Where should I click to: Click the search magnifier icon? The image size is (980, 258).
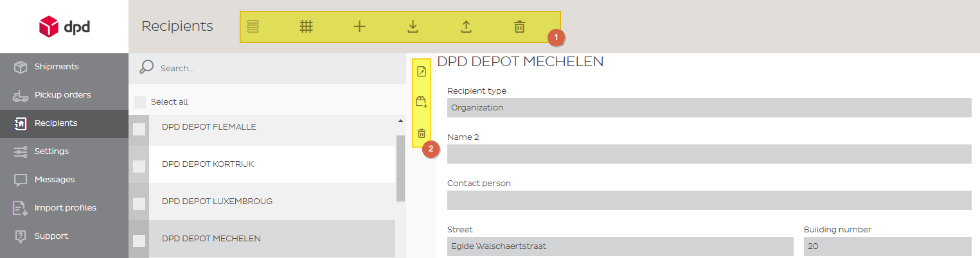(x=147, y=67)
